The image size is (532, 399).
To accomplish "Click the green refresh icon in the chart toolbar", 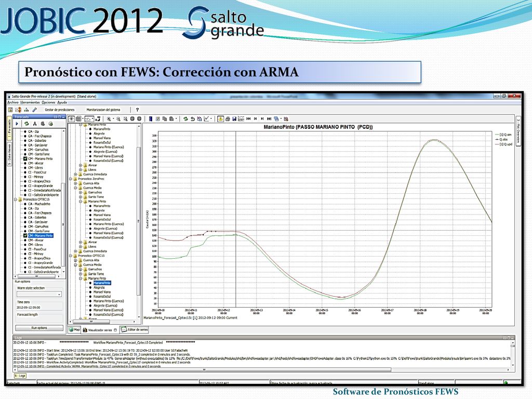I will point(185,119).
